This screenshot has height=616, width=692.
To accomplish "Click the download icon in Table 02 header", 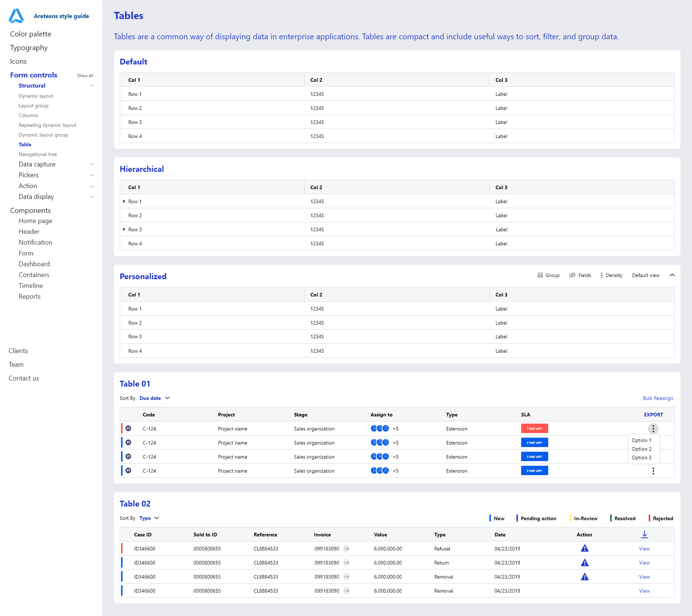I will pyautogui.click(x=644, y=535).
